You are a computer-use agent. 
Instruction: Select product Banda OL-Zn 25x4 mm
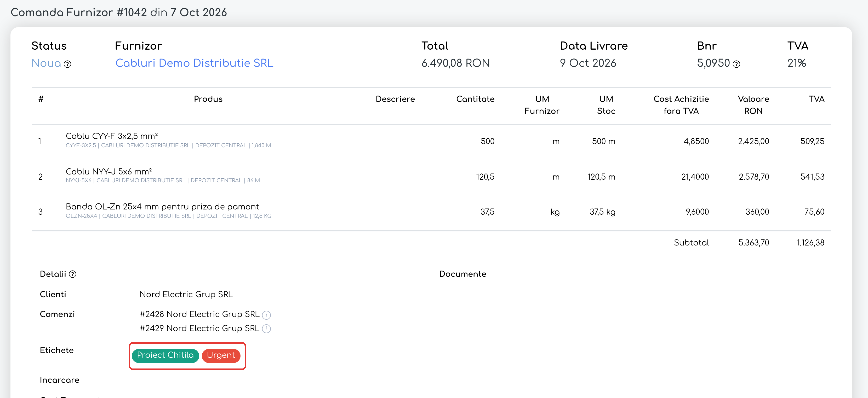pos(162,206)
